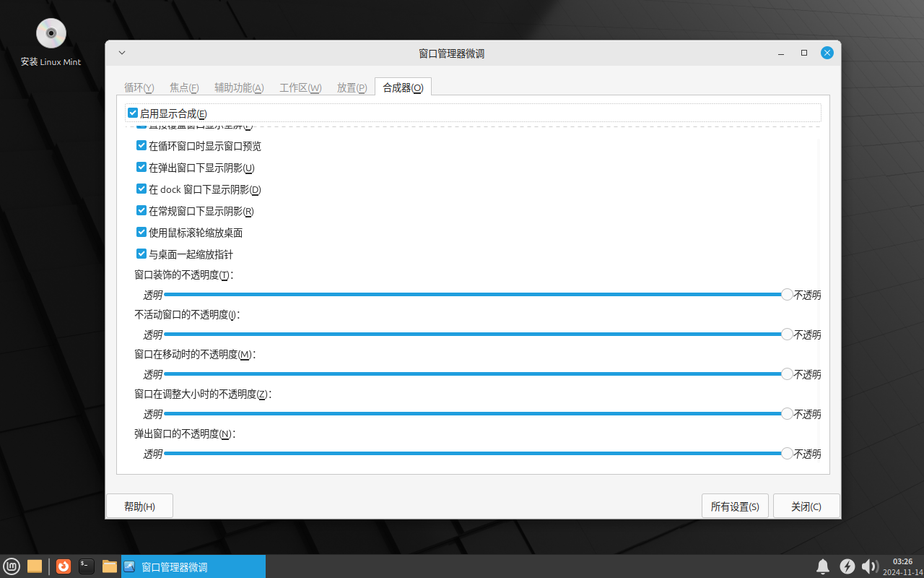Open the 辅助功能(A) tab

(x=239, y=87)
